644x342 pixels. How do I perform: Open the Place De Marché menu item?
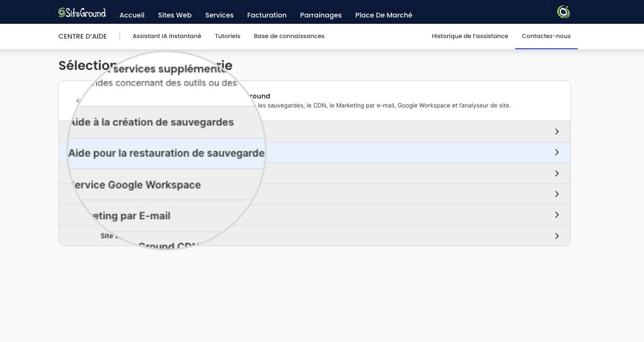tap(384, 15)
